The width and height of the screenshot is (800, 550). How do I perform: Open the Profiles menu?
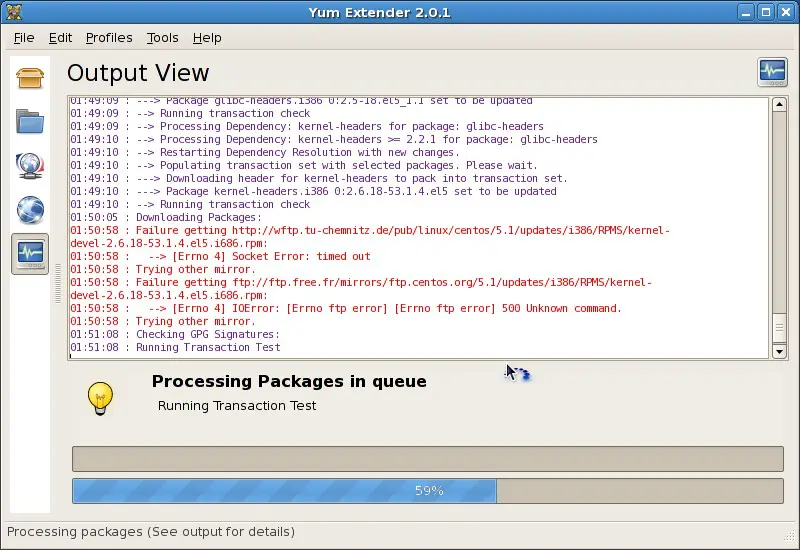[109, 38]
